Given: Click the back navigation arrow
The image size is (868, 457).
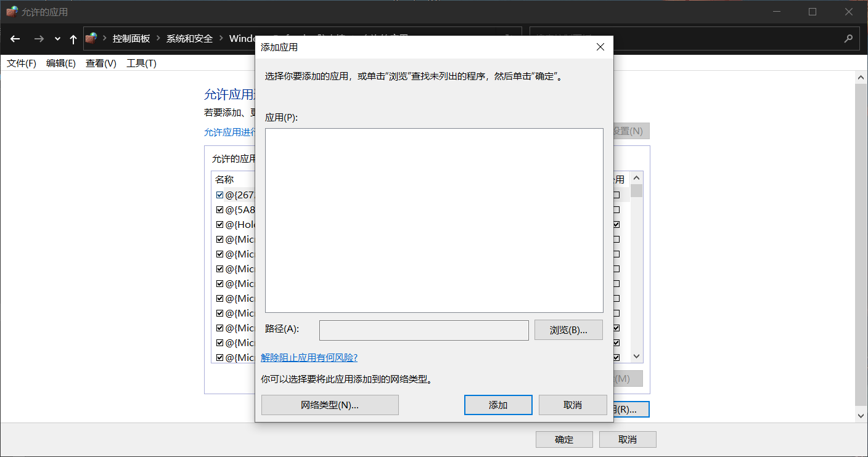Looking at the screenshot, I should pos(15,39).
